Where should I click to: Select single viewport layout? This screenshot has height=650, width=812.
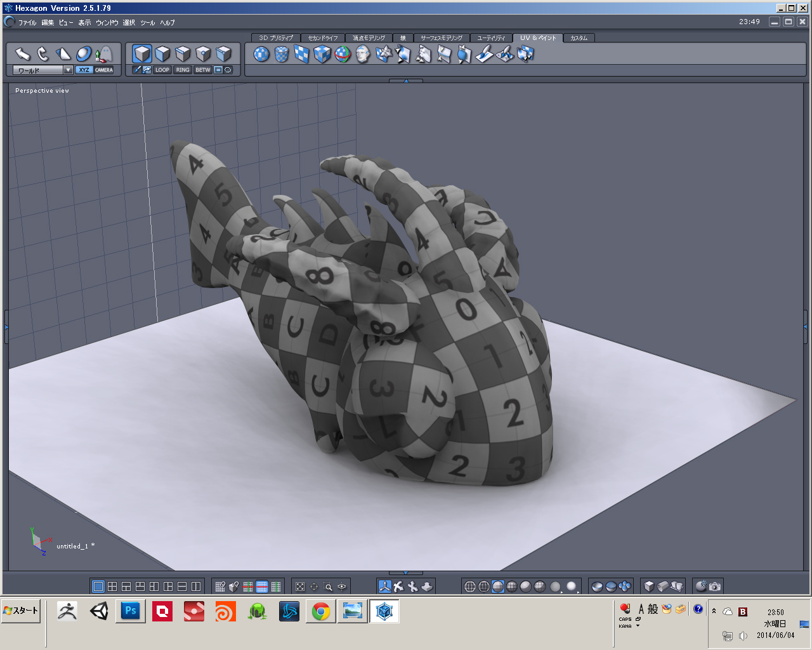click(x=98, y=587)
